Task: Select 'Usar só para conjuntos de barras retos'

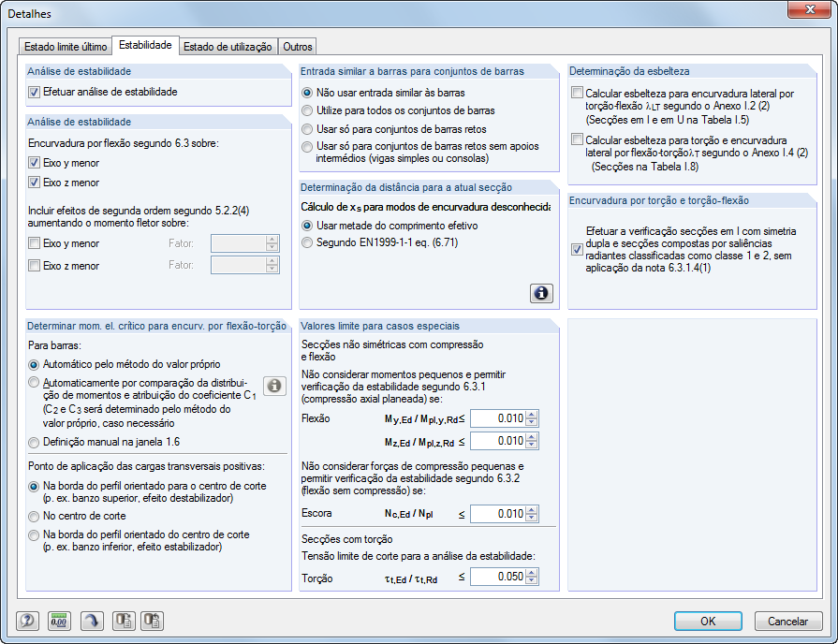Action: pos(307,129)
